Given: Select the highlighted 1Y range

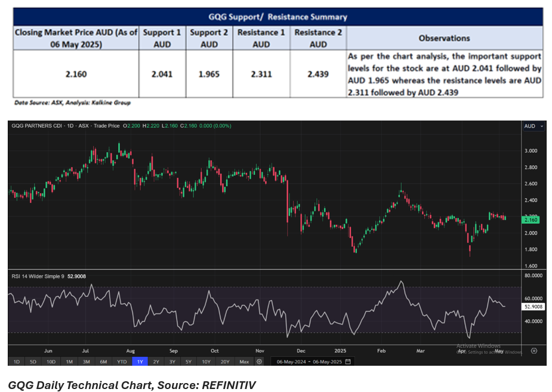Looking at the screenshot, I should tap(140, 362).
